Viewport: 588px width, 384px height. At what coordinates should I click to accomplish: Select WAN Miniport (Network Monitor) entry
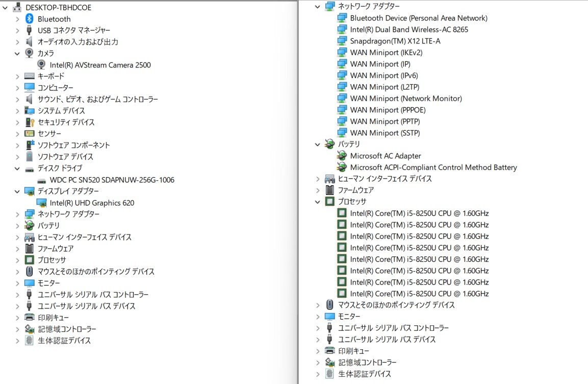[406, 98]
